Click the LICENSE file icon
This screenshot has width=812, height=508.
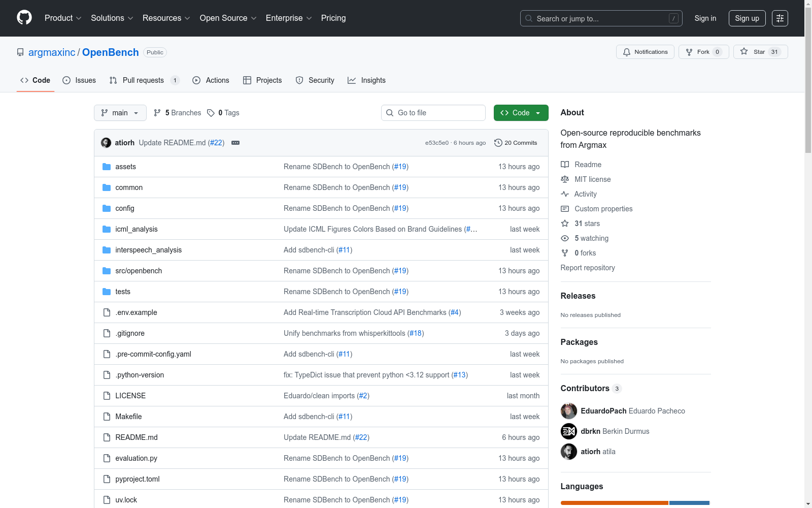pyautogui.click(x=107, y=396)
